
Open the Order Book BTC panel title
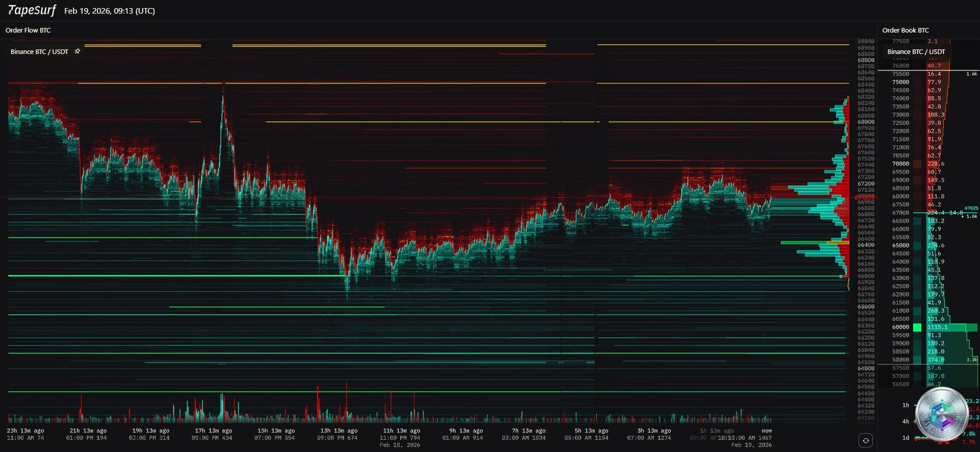tap(905, 30)
